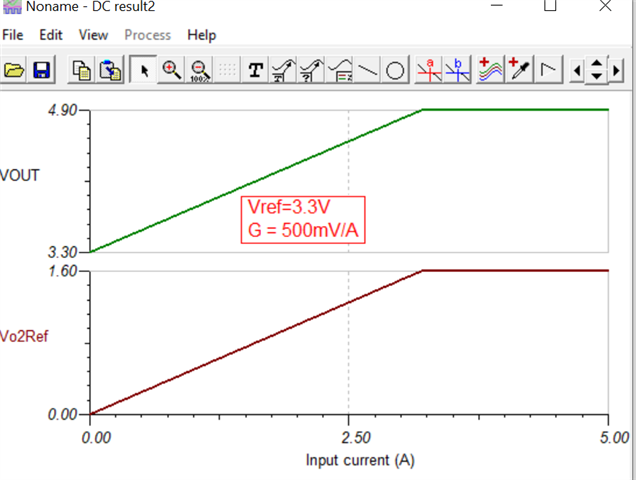The width and height of the screenshot is (636, 480).
Task: Click the Vo2Ref curve label
Action: pyautogui.click(x=24, y=336)
